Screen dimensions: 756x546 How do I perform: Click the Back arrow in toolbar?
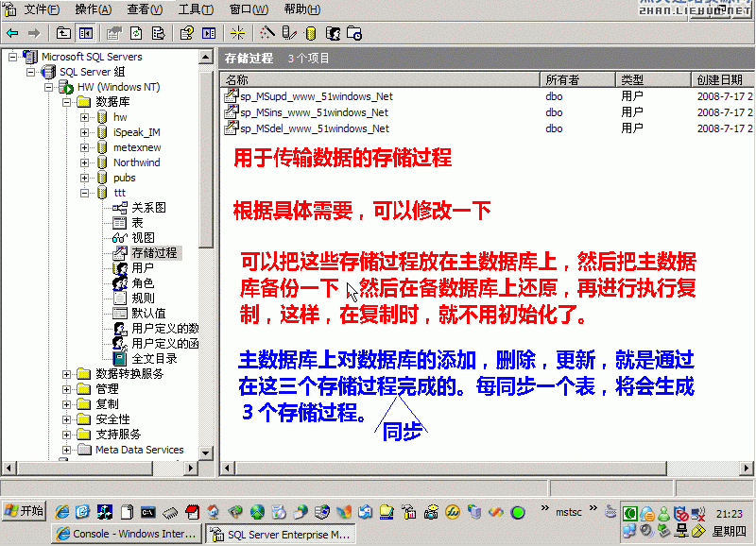(x=12, y=33)
